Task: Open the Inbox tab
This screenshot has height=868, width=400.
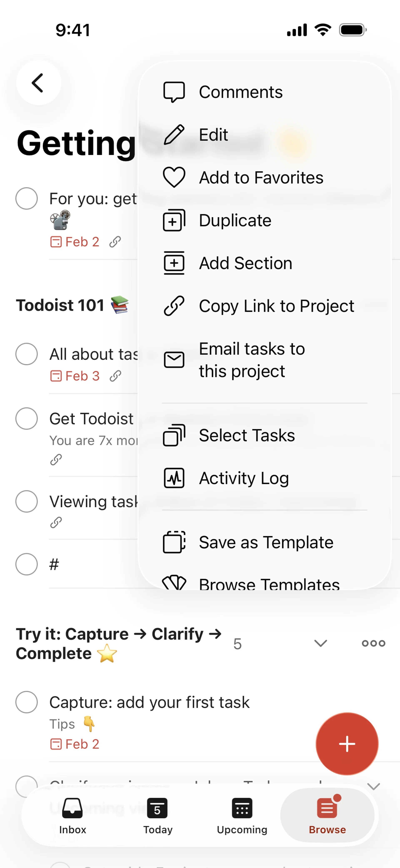Action: coord(72,815)
